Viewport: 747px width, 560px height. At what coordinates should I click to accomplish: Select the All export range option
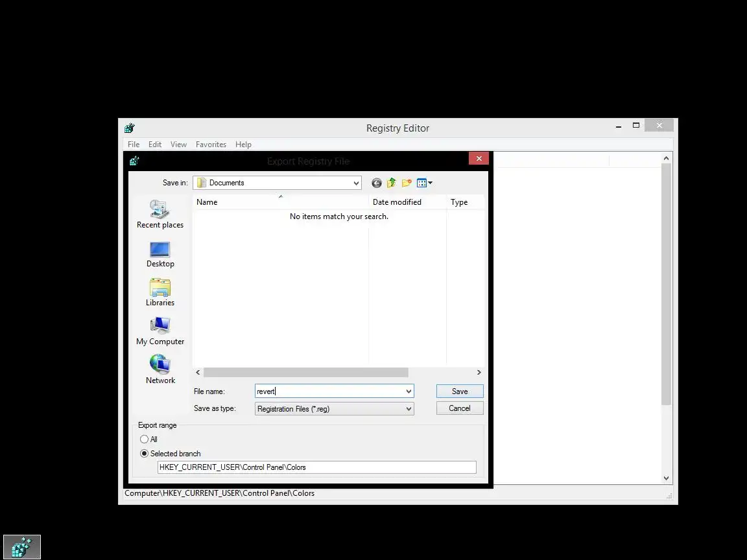click(145, 439)
